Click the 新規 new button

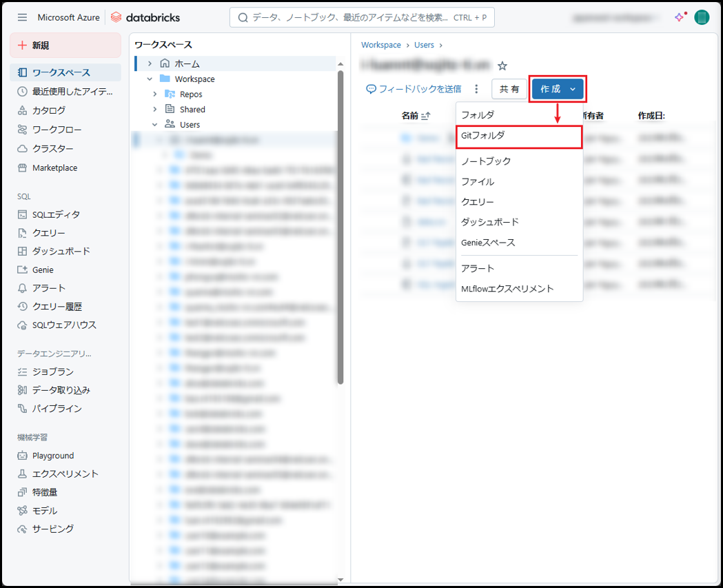[65, 45]
